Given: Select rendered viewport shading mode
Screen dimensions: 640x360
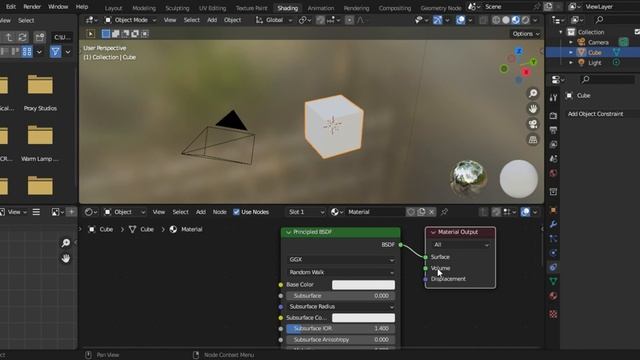Looking at the screenshot, I should pyautogui.click(x=525, y=20).
